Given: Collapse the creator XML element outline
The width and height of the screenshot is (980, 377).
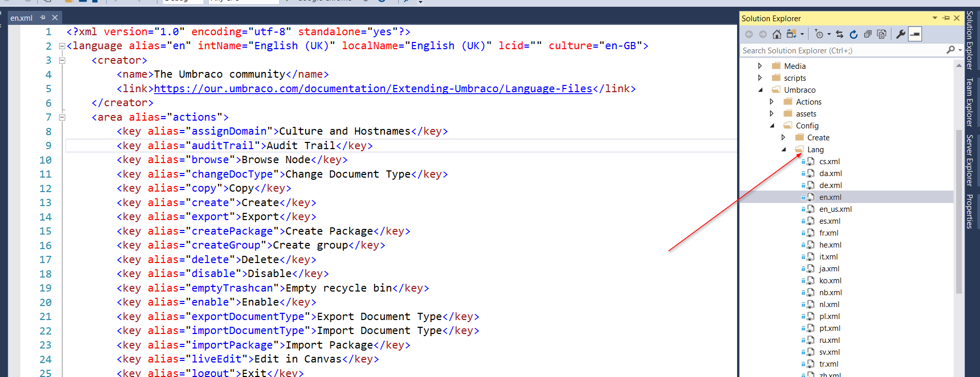Looking at the screenshot, I should (x=62, y=60).
